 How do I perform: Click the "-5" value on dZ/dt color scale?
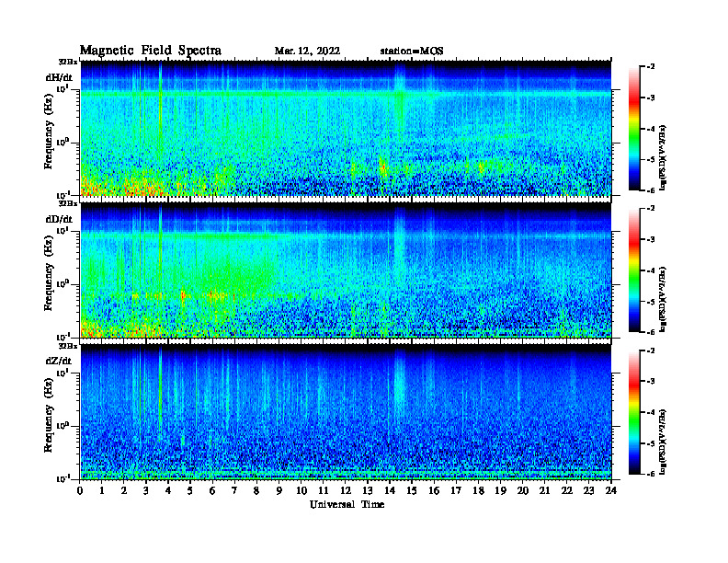coord(651,443)
